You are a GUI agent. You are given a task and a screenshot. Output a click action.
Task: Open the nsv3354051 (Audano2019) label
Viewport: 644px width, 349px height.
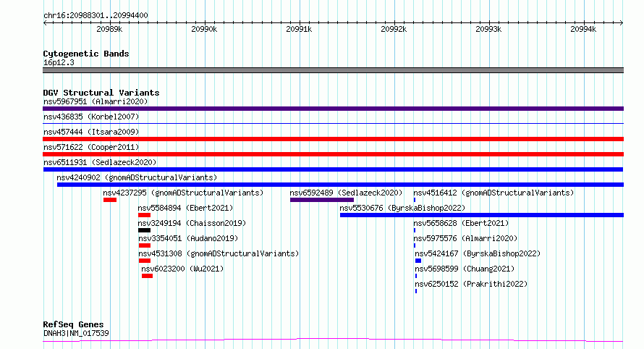pos(188,238)
